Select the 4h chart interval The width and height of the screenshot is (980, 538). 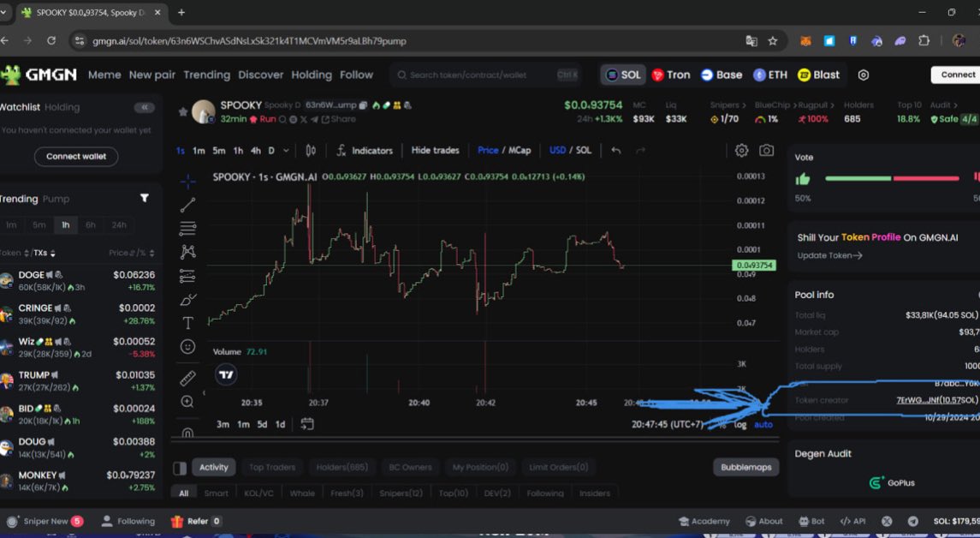tap(256, 150)
